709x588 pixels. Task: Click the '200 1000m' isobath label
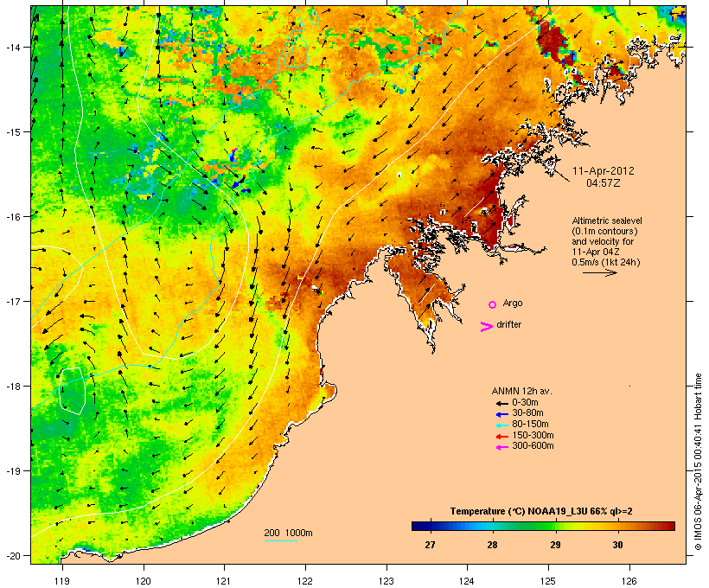[288, 533]
